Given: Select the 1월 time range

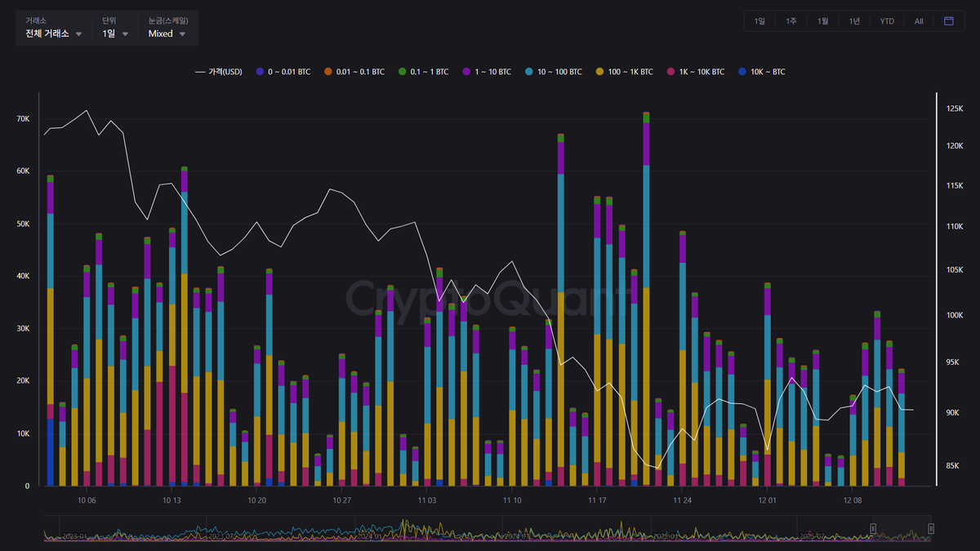Looking at the screenshot, I should [823, 21].
